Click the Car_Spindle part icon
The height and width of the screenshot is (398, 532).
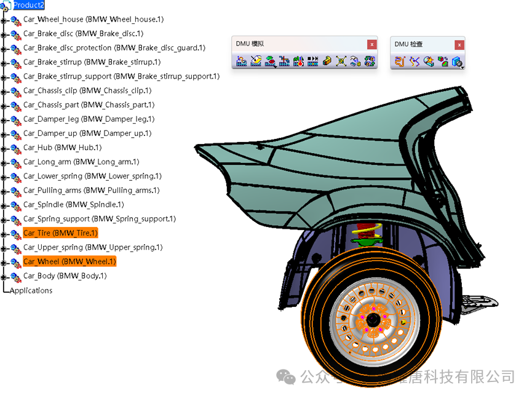coord(15,207)
